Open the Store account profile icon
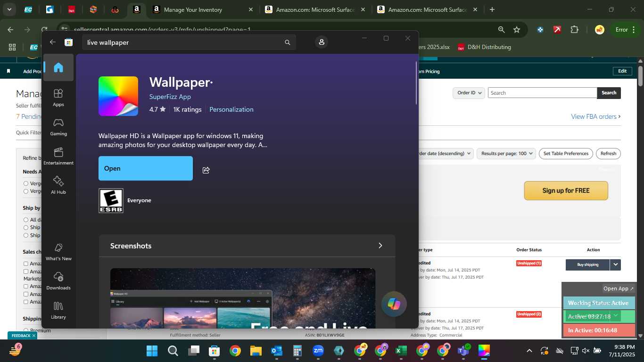Screen dimensions: 644x362 click(322, 42)
